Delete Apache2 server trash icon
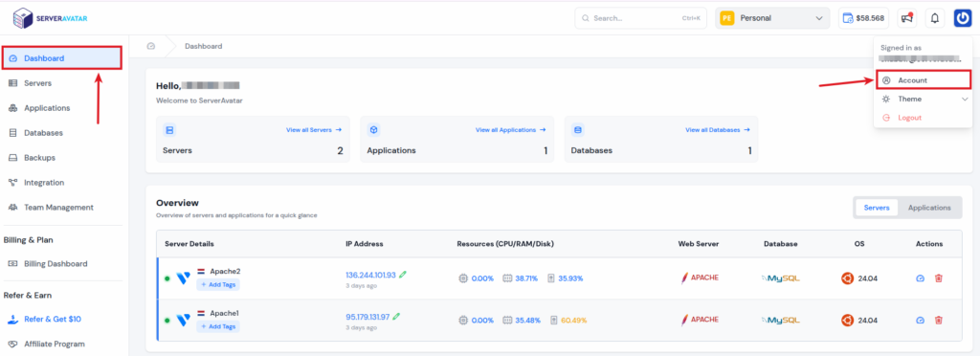 pyautogui.click(x=938, y=278)
